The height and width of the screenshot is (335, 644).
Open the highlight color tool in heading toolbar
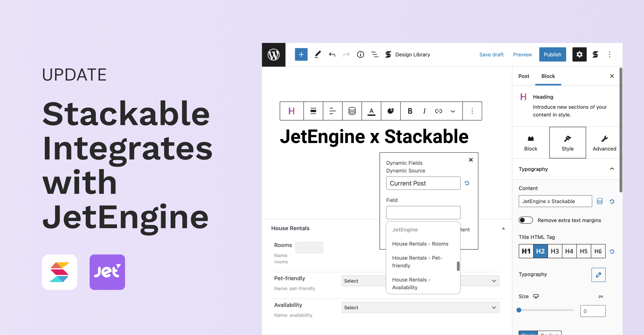pyautogui.click(x=391, y=111)
